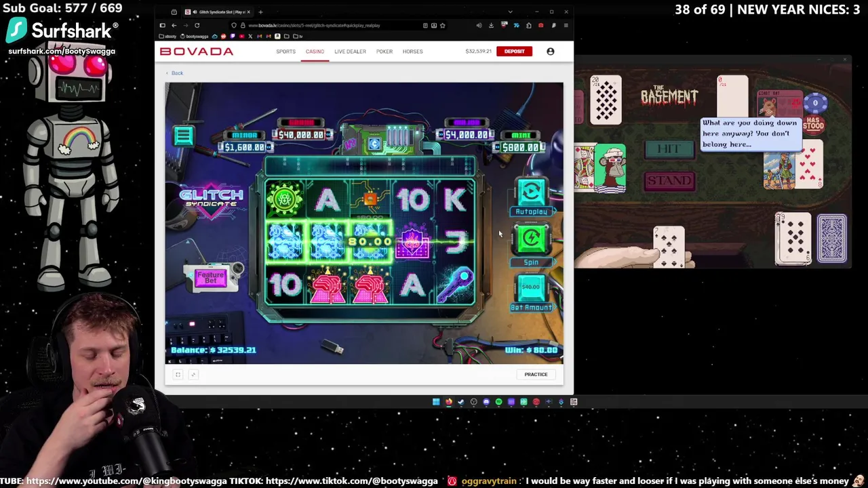Click STAND in the Basement game

669,180
